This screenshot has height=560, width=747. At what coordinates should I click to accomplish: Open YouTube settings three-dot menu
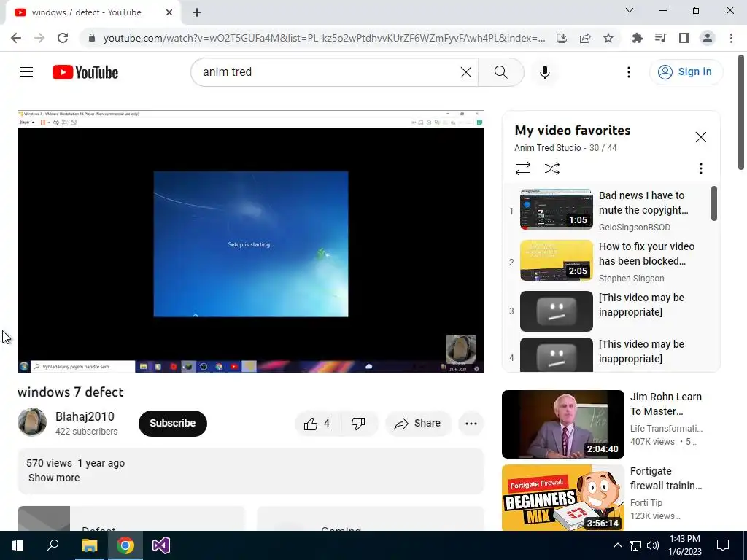[628, 72]
